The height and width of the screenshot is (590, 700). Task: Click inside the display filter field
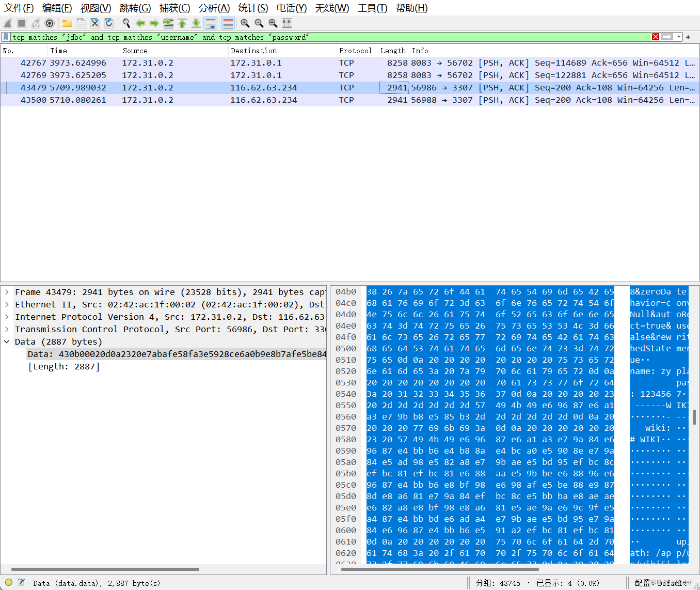coord(330,37)
